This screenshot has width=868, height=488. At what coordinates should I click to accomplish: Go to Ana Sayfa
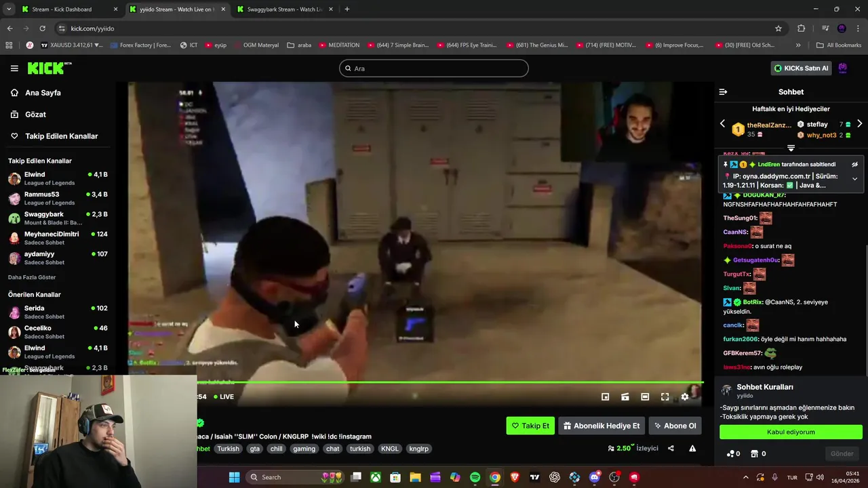pyautogui.click(x=37, y=93)
